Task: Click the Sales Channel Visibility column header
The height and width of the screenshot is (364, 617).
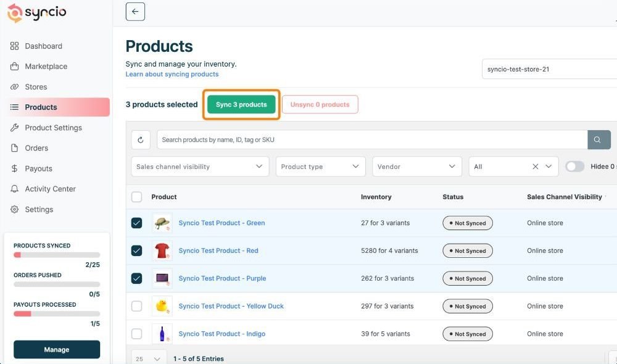Action: [565, 197]
